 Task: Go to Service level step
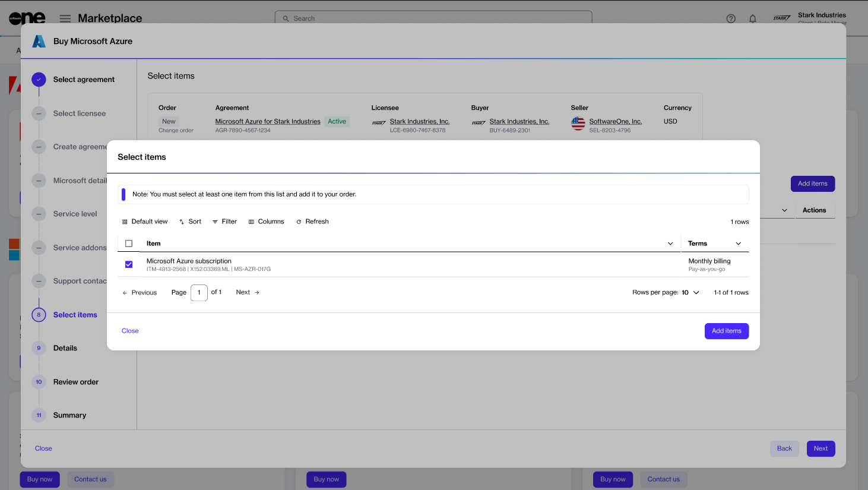pos(75,214)
